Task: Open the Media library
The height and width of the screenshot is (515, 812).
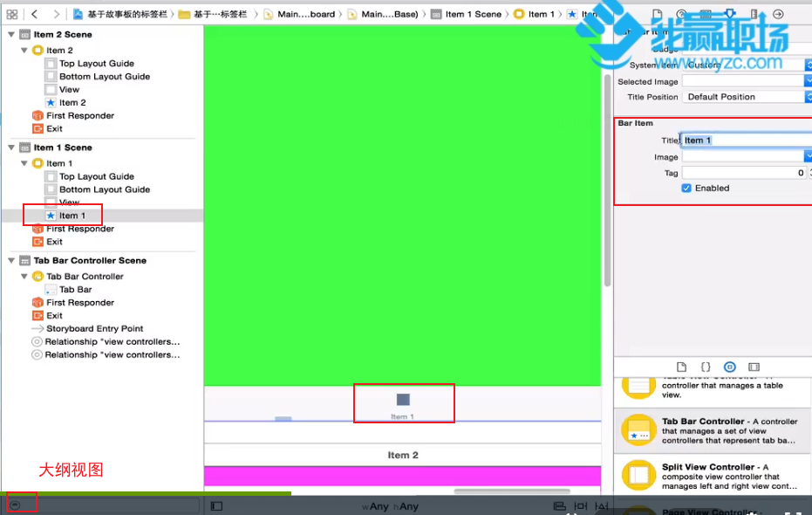Action: coord(754,367)
